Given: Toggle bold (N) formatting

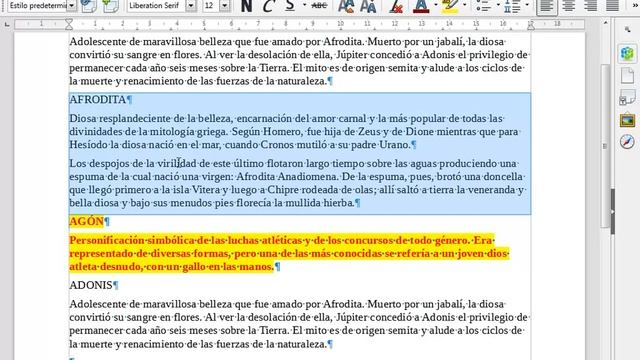Looking at the screenshot, I should (246, 6).
